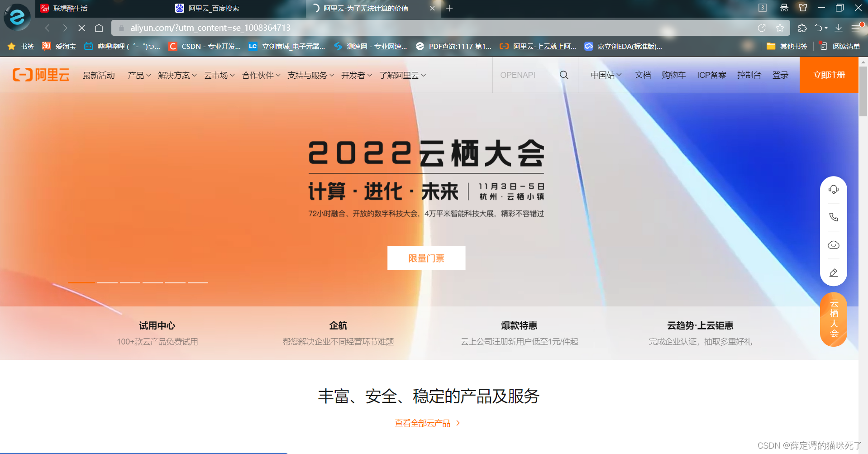
Task: Expand the 云市场 menu
Action: [x=219, y=75]
